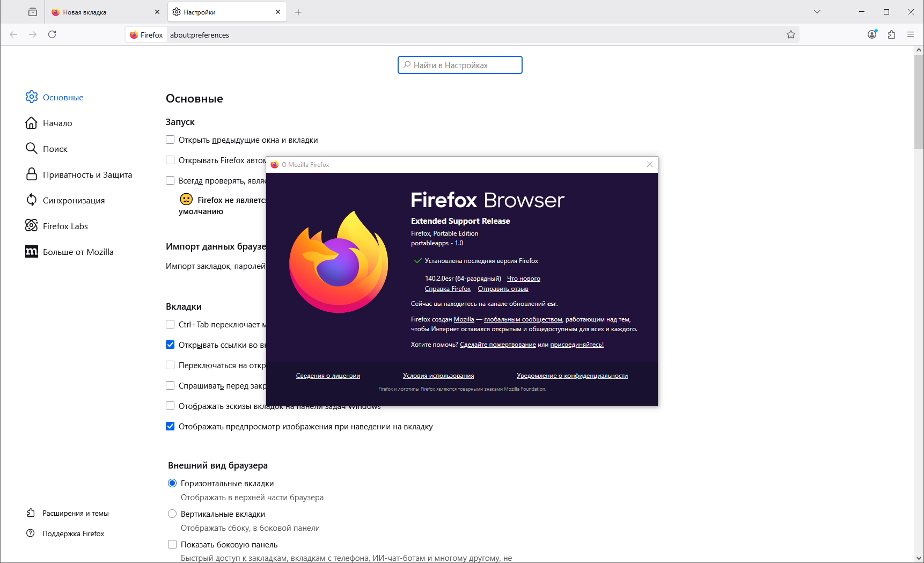Enable the Показать боковую панель checkbox

coord(172,544)
